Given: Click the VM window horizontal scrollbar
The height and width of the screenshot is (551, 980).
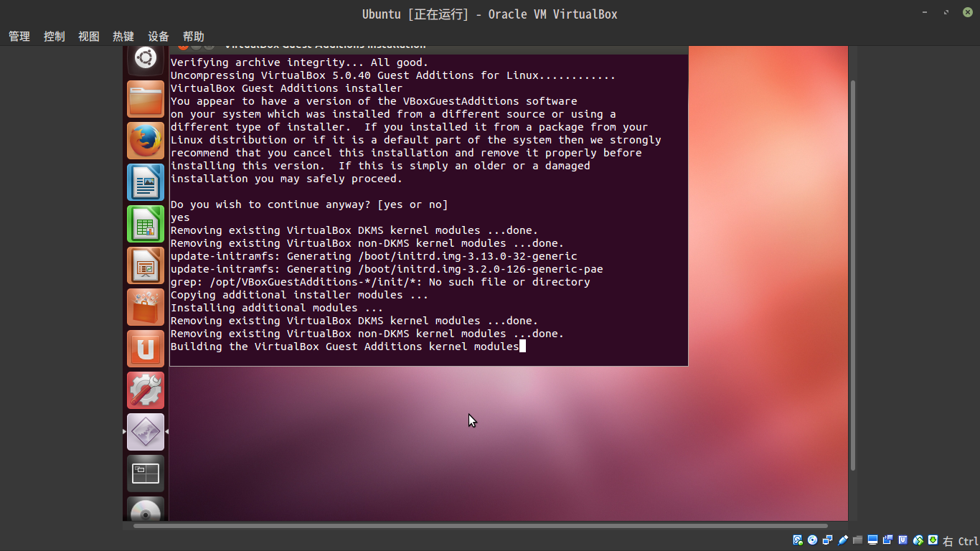Looking at the screenshot, I should point(481,526).
